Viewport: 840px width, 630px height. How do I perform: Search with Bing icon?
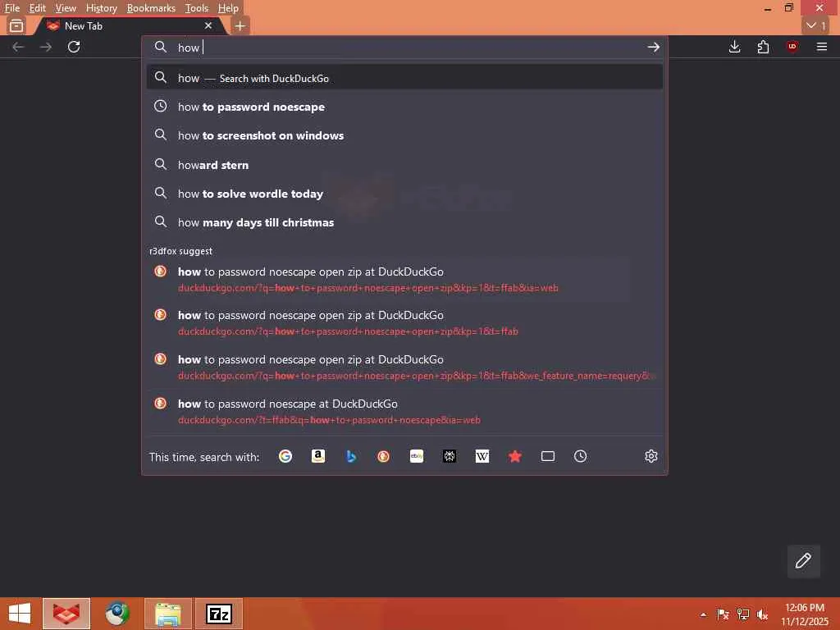tap(351, 456)
